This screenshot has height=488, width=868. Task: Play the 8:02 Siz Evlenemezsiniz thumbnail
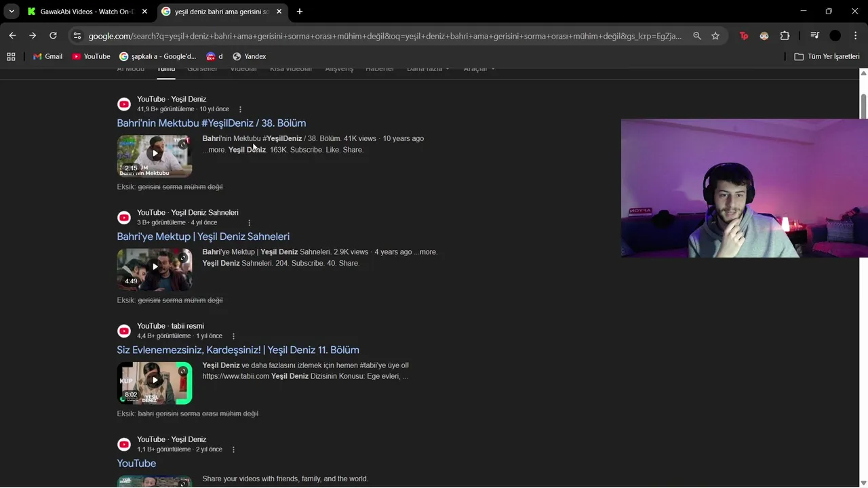[x=155, y=383]
